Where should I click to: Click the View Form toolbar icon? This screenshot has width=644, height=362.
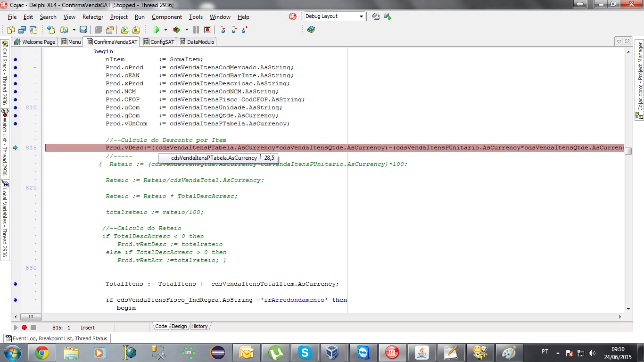(x=22, y=29)
